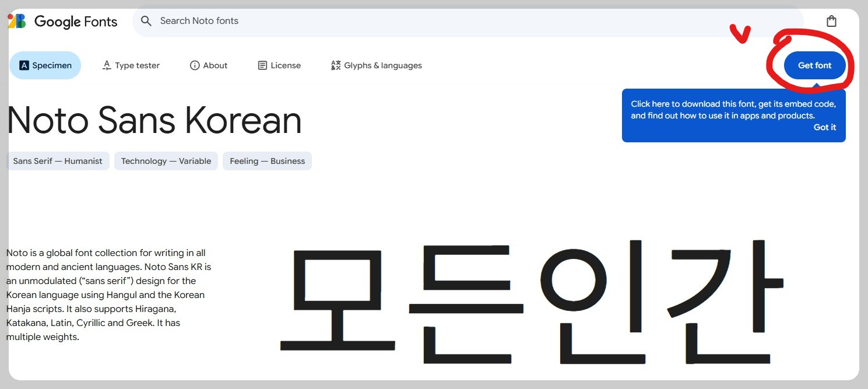The width and height of the screenshot is (868, 389).
Task: Select the Technology — Variable tag
Action: [x=166, y=161]
